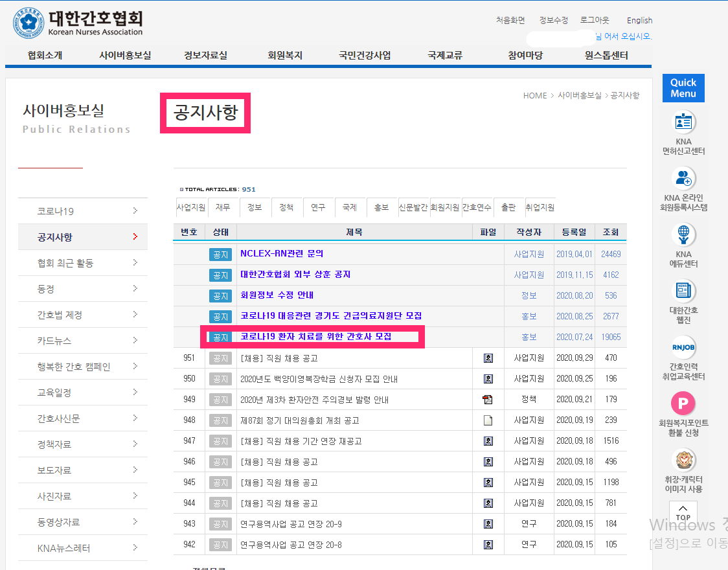Image resolution: width=728 pixels, height=570 pixels.
Task: Open the KNA 에듀센터 globe icon
Action: coord(683,234)
